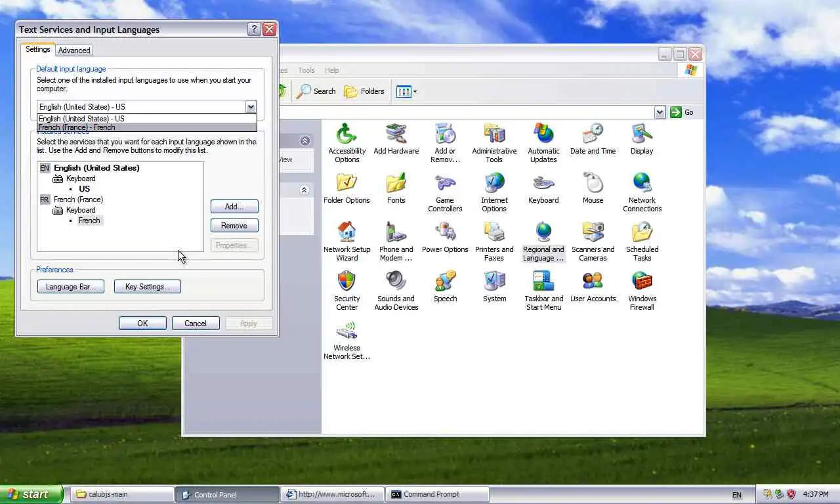Viewport: 840px width, 504px height.
Task: Open Fonts icon
Action: [396, 188]
